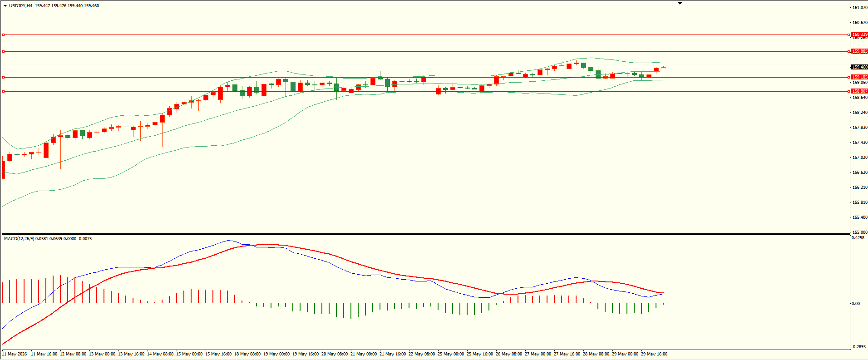Click the red 159.885 price level tag
Screen dimensions: 868x360
click(859, 51)
